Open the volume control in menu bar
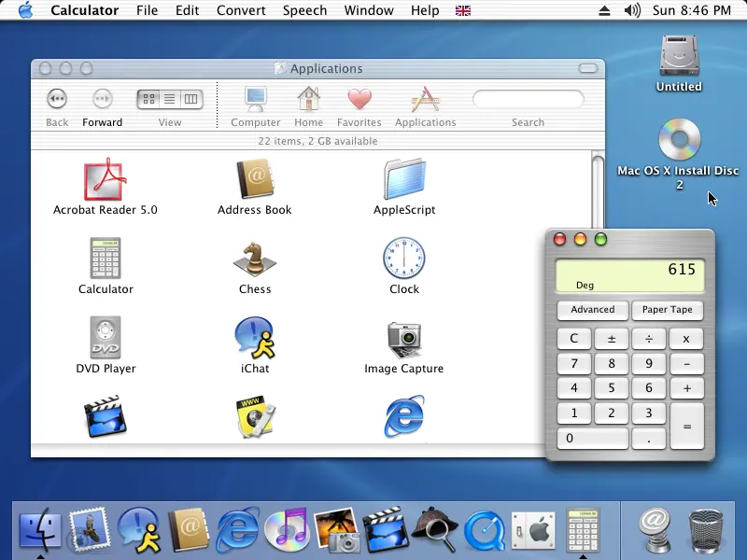The image size is (747, 560). [632, 10]
